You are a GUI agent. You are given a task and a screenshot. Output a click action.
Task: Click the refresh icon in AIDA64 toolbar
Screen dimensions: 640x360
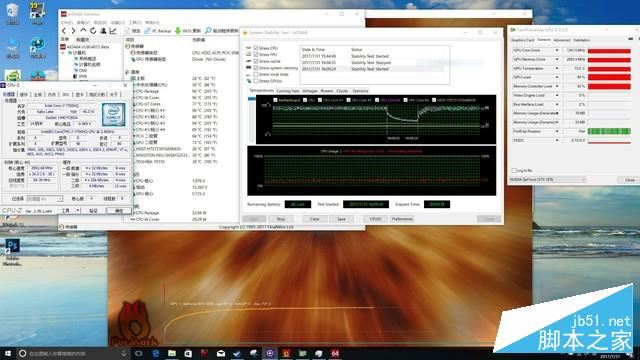(93, 31)
